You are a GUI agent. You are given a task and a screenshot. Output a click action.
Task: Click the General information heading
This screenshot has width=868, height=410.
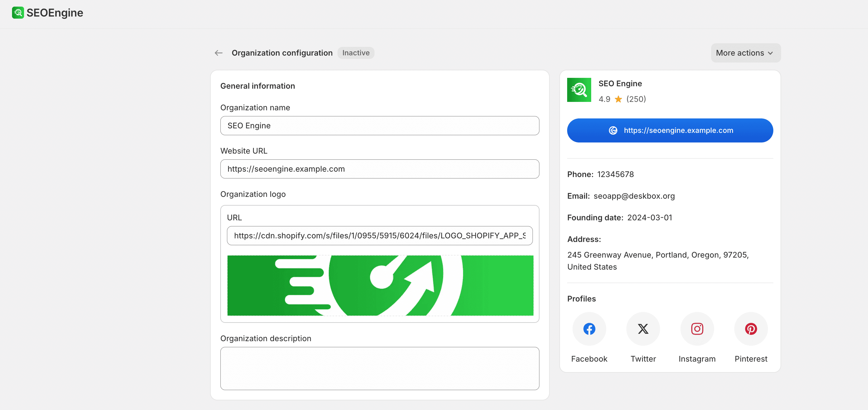(x=258, y=86)
